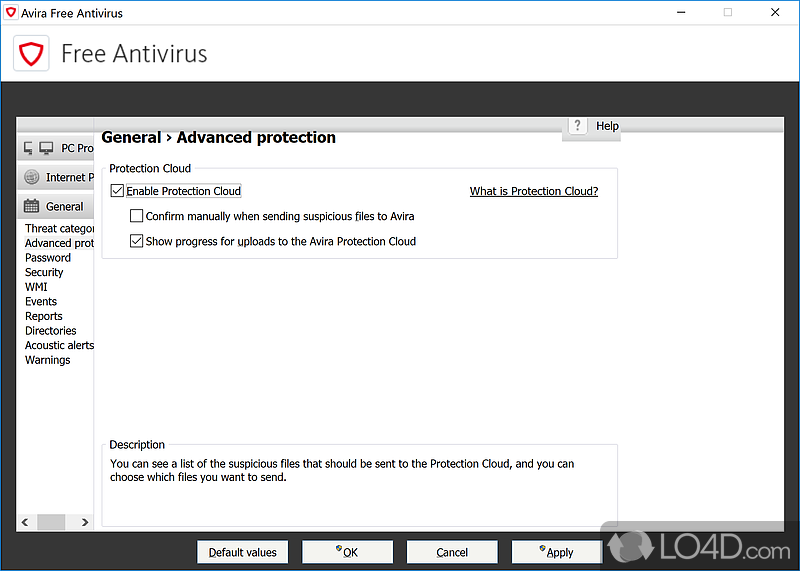Select Directories in sidebar

tap(51, 331)
